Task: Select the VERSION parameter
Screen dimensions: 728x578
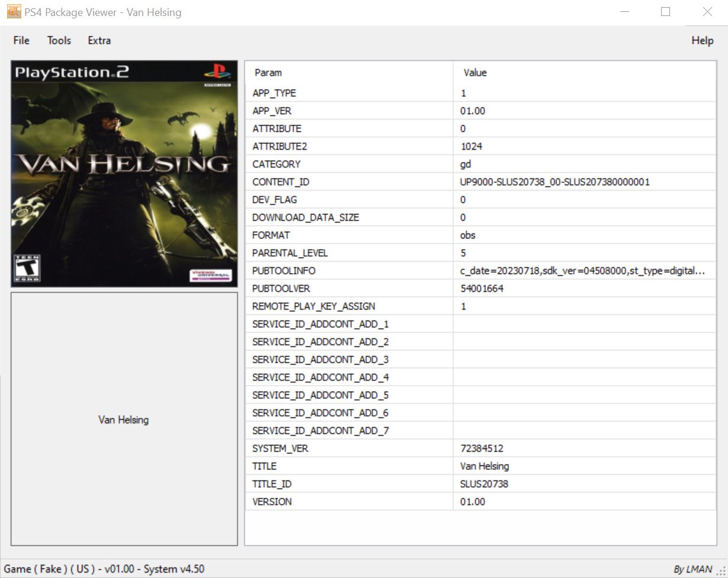Action: (x=349, y=502)
